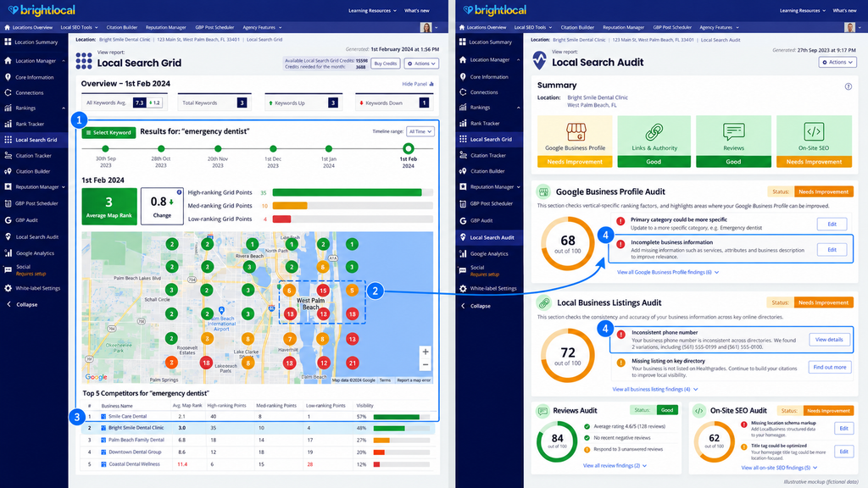
Task: Open Actions dropdown in Local Search Grid window
Action: 421,64
